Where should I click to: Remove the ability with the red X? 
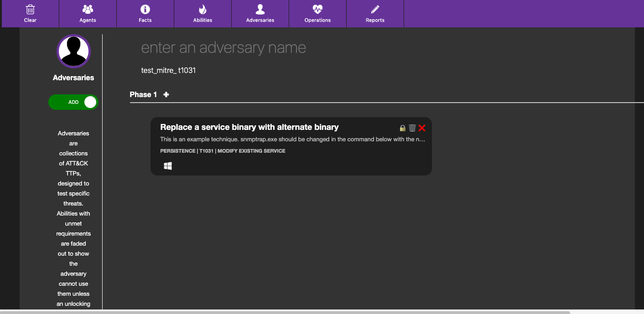pos(422,128)
